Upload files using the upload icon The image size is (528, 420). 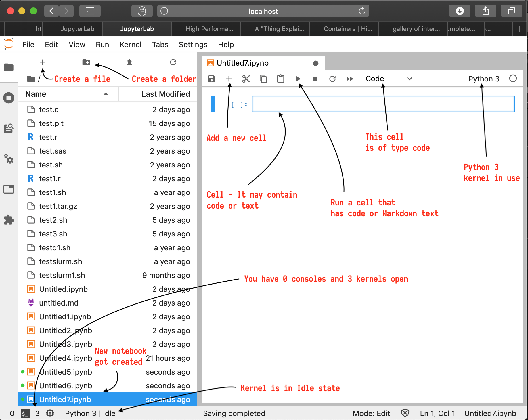[x=129, y=62]
